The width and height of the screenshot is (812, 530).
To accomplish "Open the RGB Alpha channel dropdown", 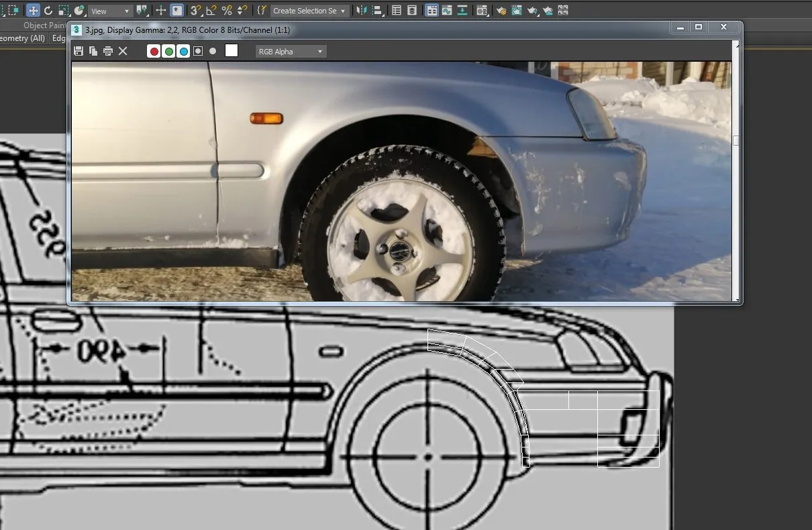I will (x=291, y=52).
